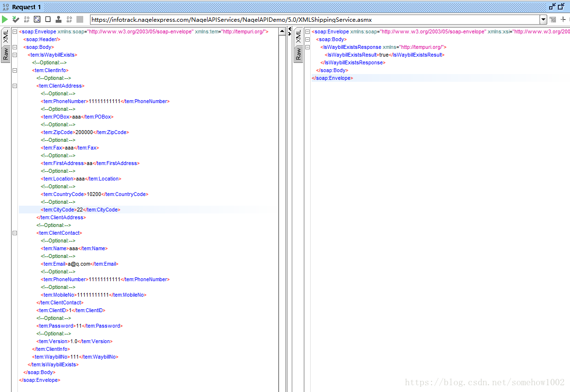This screenshot has height=392, width=570.
Task: Click the first tem:PhoneNumber line in ClientAddress
Action: pyautogui.click(x=105, y=101)
